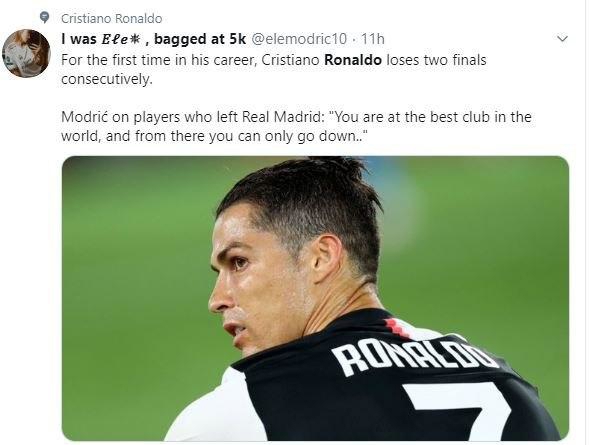
Task: Click the tweet text about two finals
Action: 273,69
